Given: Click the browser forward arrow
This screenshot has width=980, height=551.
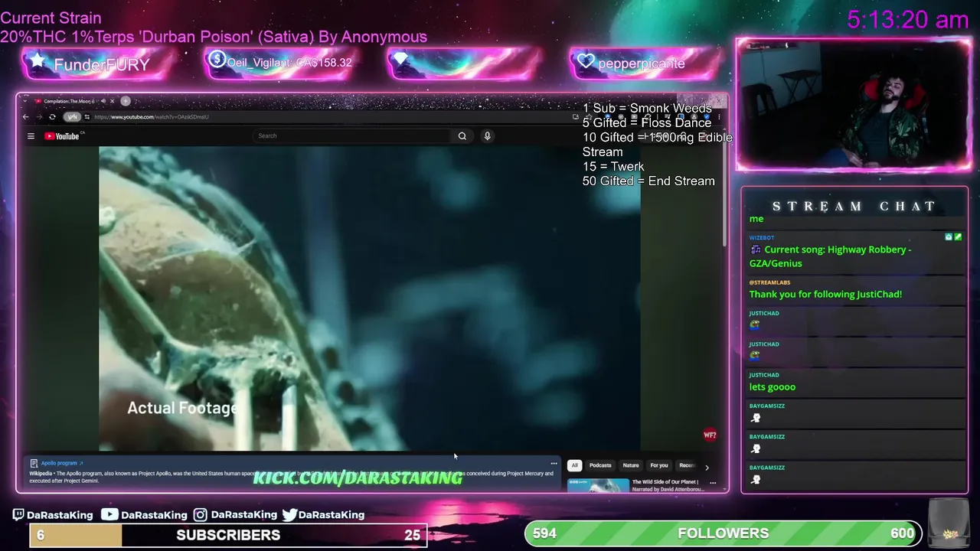Looking at the screenshot, I should [38, 117].
